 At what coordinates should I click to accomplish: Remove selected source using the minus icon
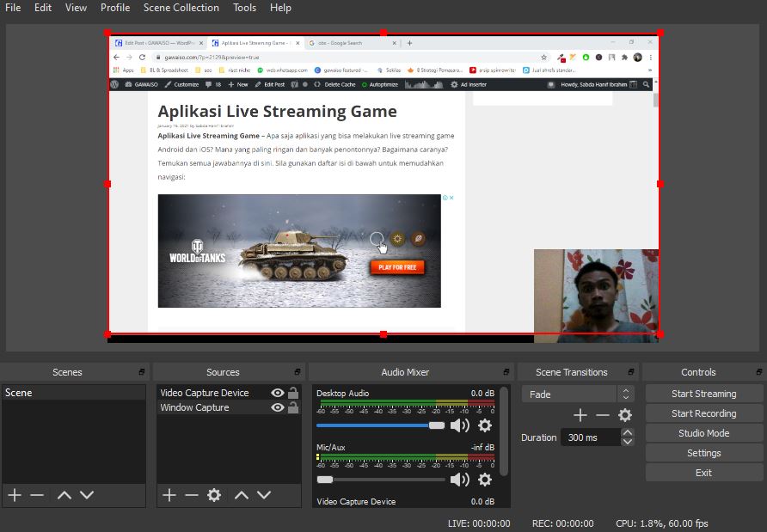[193, 495]
